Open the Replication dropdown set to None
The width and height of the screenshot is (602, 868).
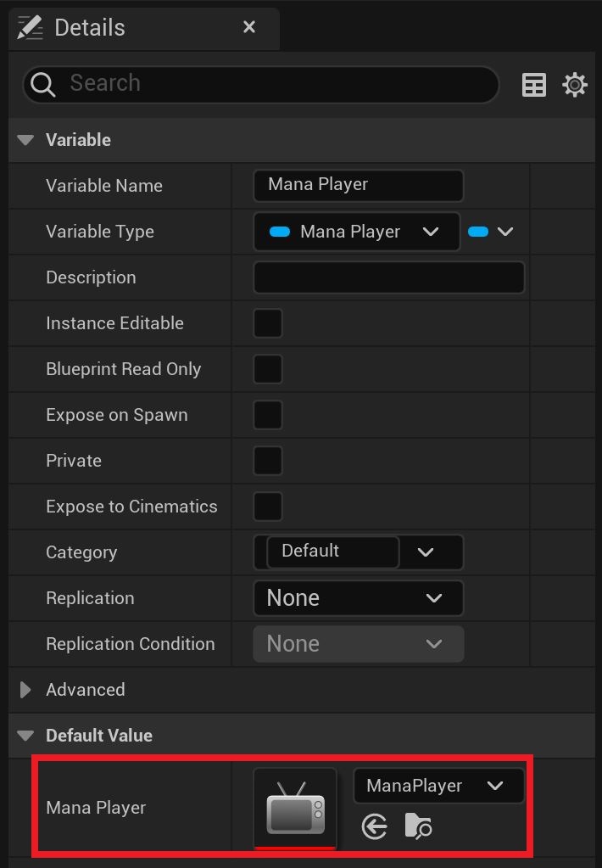coord(358,597)
